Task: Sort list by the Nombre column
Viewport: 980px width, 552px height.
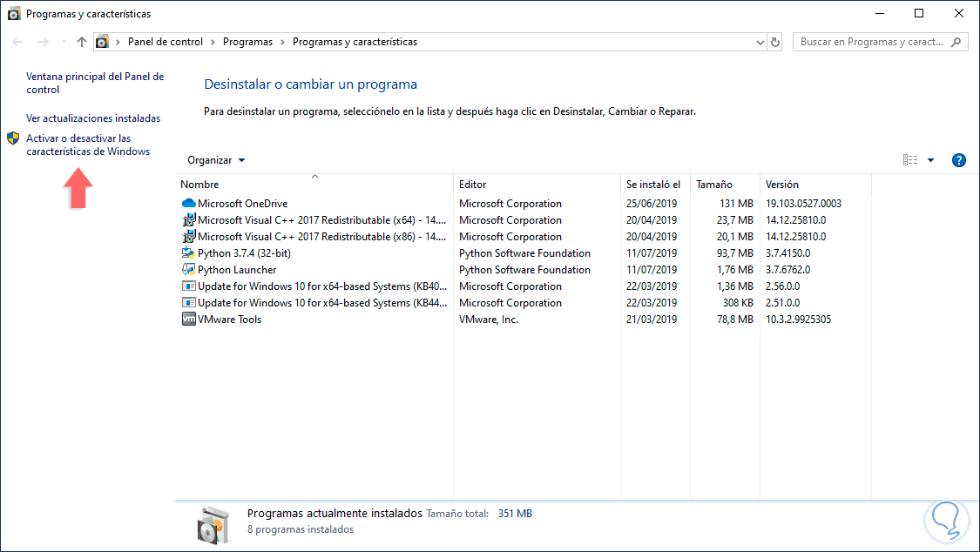Action: tap(314, 185)
